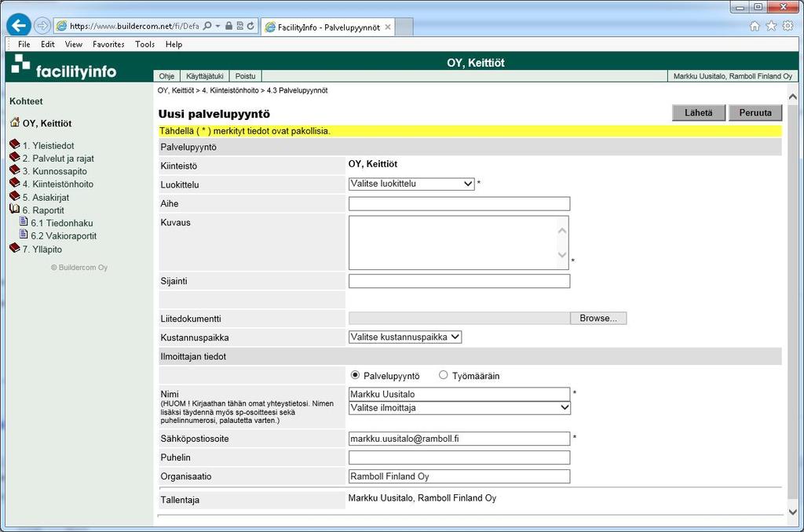
Task: Click the Sijainti input field
Action: tap(459, 281)
